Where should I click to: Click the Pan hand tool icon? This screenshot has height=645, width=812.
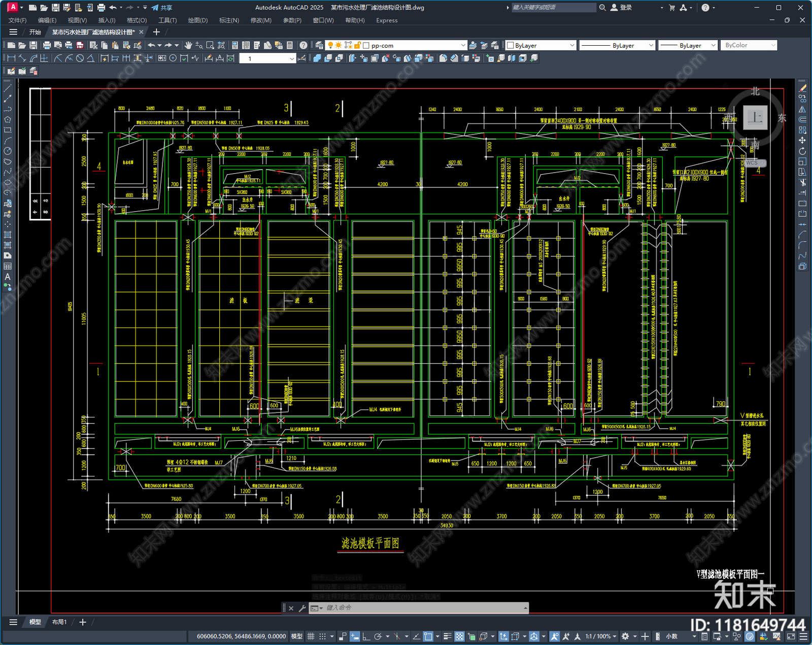point(188,45)
